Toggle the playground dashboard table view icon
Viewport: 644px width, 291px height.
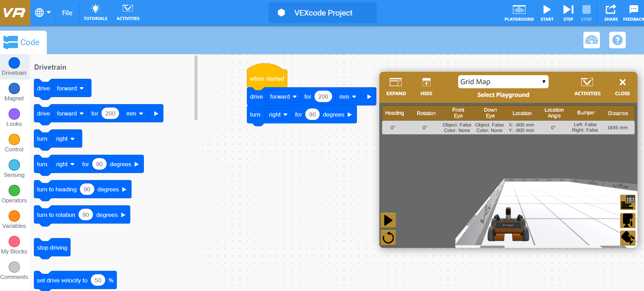[x=627, y=202]
